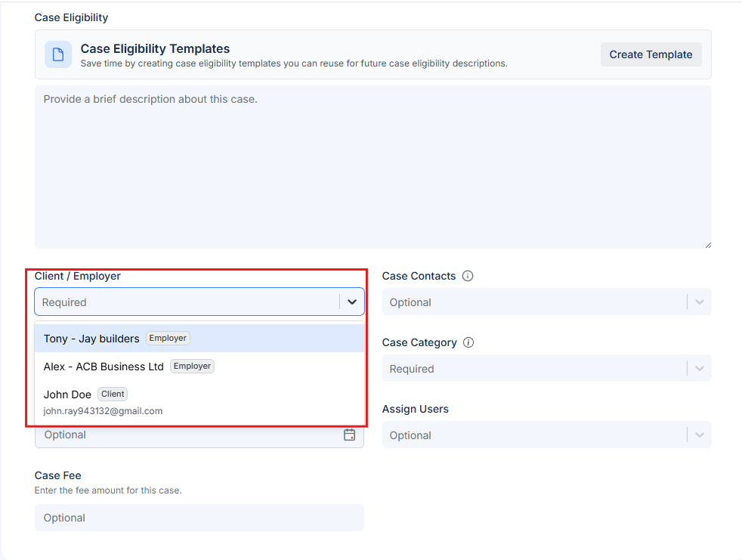Viewport: 742px width, 560px height.
Task: Click the Create Template button
Action: tap(651, 54)
